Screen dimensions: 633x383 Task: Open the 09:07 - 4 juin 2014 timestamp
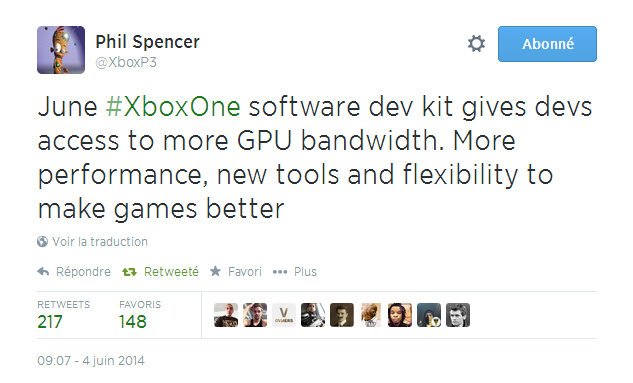[91, 360]
